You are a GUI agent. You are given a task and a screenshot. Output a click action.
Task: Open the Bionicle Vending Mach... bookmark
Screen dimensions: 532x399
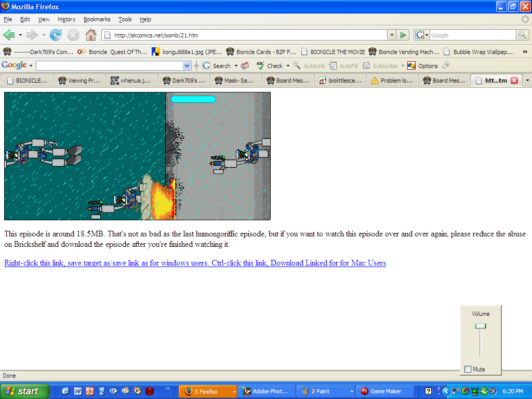coord(404,51)
